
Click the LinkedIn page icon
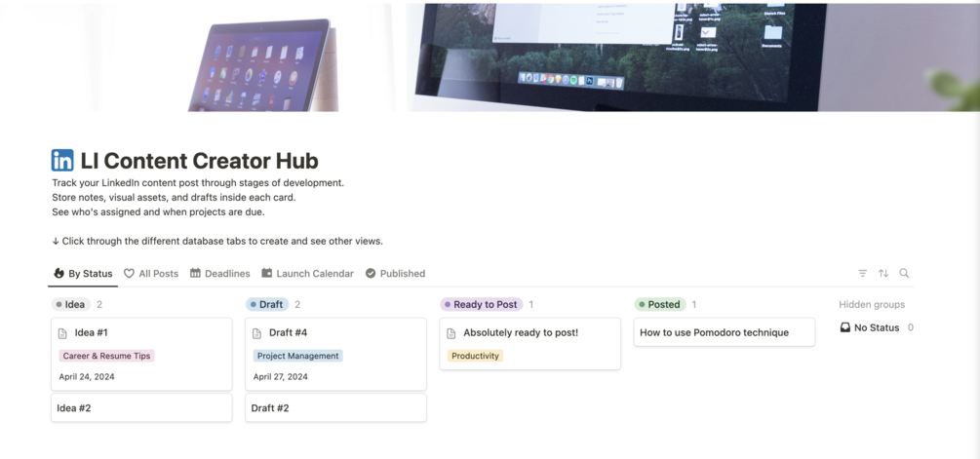click(x=61, y=161)
